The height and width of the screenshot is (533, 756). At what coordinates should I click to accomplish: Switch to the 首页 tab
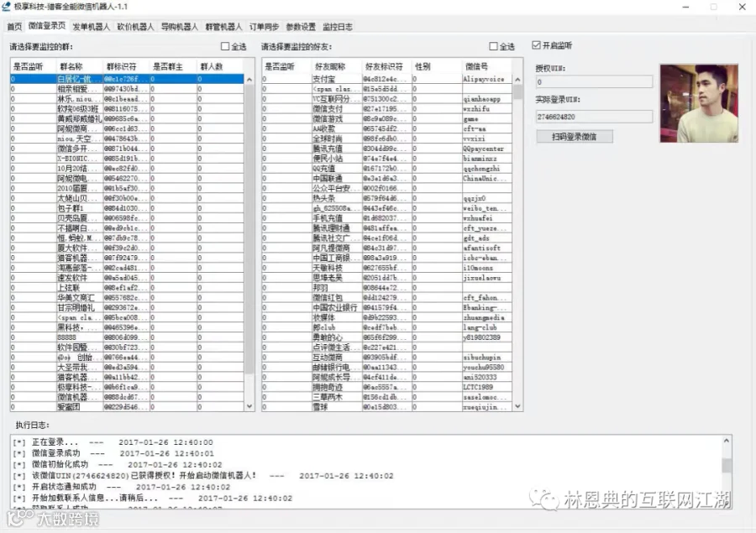pyautogui.click(x=14, y=27)
